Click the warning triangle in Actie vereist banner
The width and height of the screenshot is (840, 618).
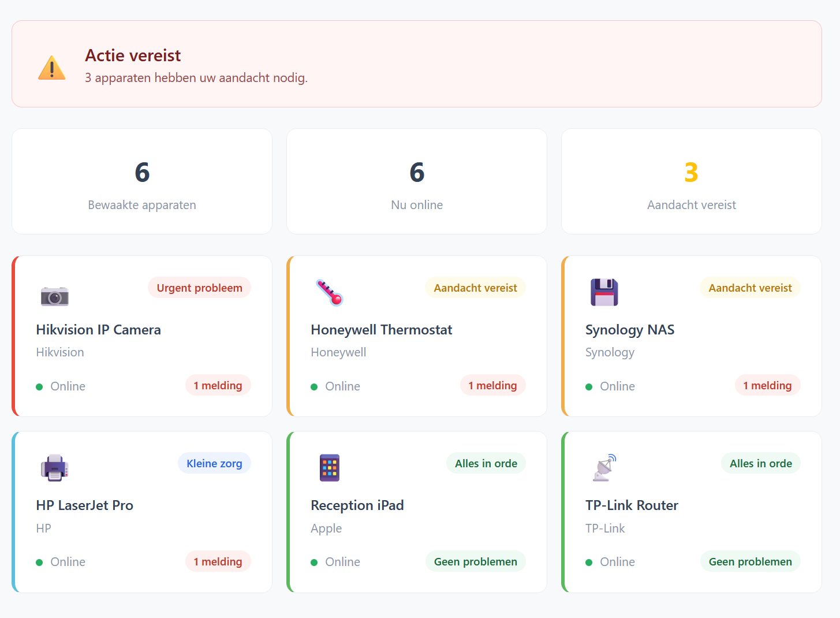[52, 68]
